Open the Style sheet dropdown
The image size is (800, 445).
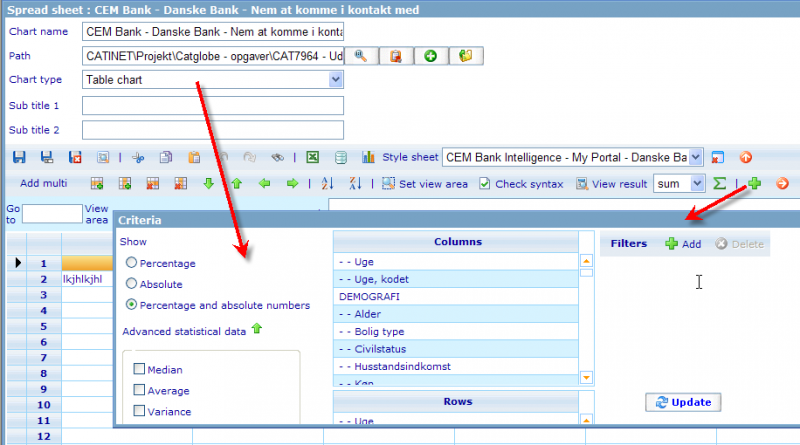pyautogui.click(x=695, y=157)
